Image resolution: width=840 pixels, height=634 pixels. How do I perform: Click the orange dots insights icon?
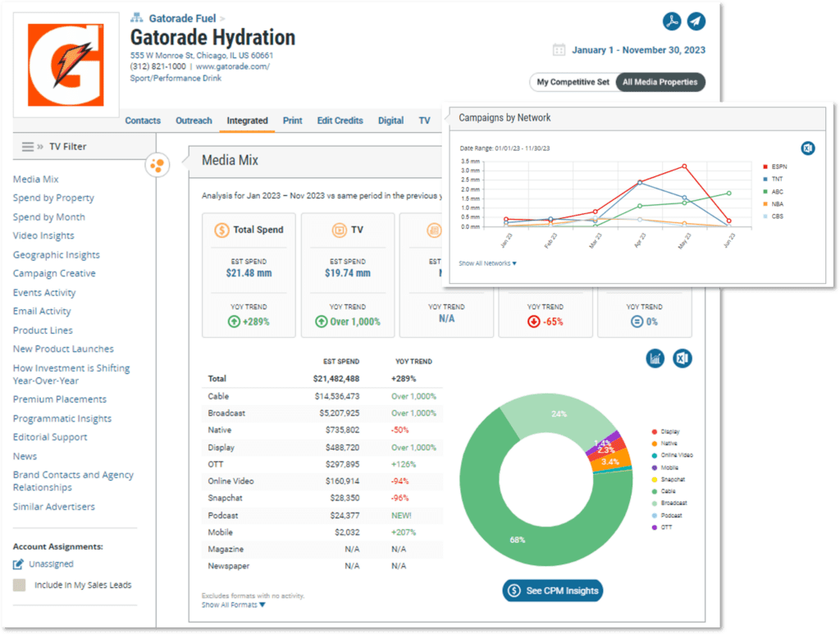[157, 165]
